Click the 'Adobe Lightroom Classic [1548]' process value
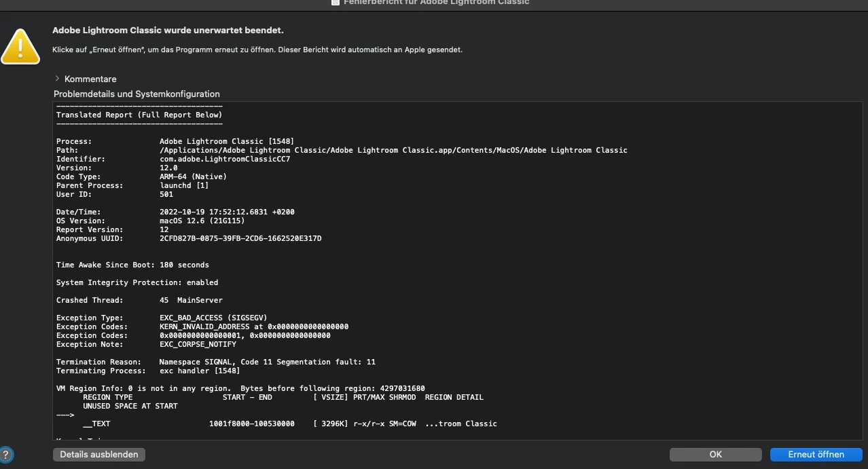The width and height of the screenshot is (868, 469). click(227, 141)
